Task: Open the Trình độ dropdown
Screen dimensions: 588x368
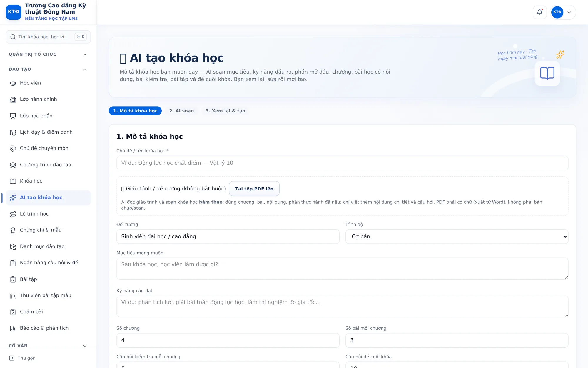Action: click(457, 236)
